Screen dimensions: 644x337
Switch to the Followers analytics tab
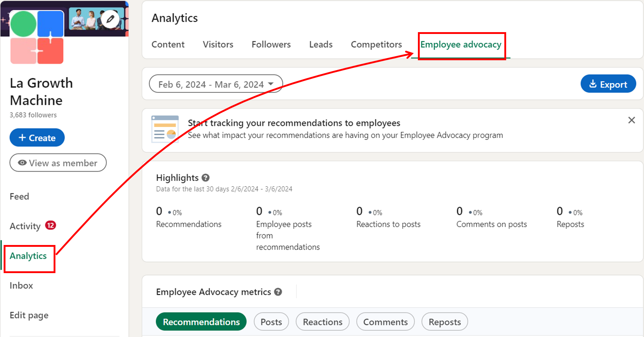[271, 44]
